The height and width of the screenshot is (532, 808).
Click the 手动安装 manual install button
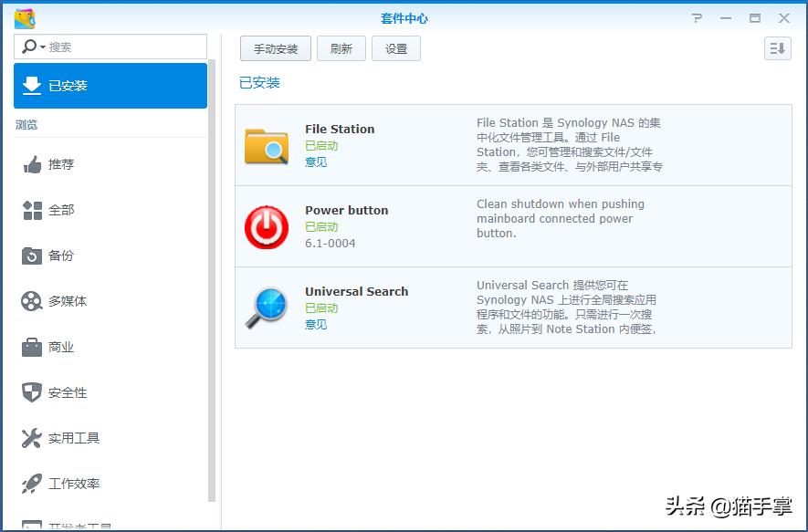(276, 49)
